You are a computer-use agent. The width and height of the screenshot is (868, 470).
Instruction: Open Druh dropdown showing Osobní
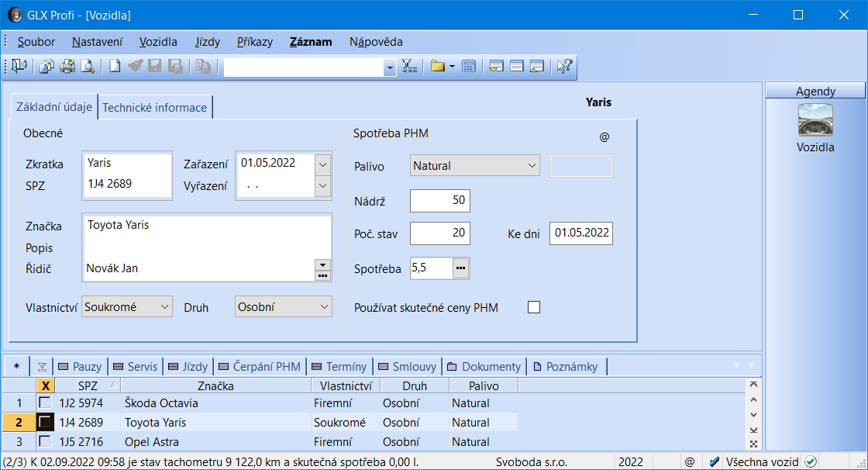pyautogui.click(x=284, y=306)
